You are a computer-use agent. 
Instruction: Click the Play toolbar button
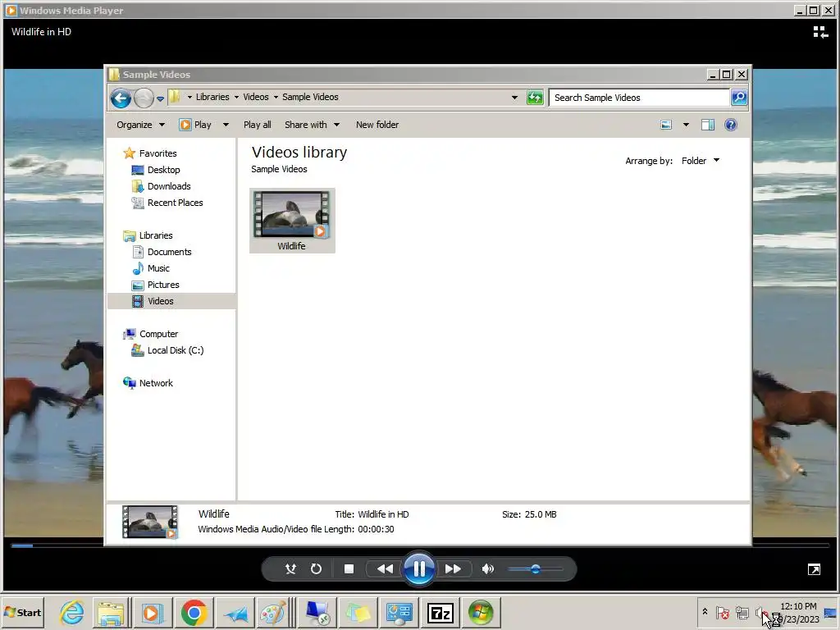[x=195, y=125]
